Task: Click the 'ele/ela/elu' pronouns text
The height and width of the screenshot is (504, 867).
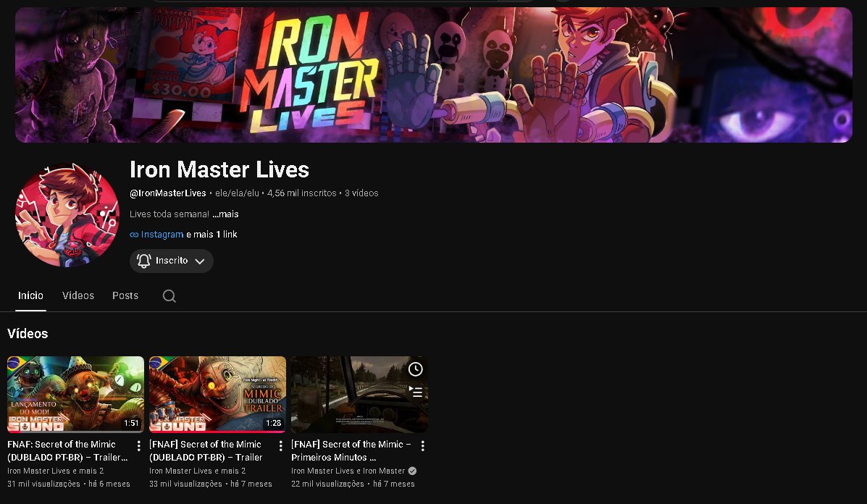Action: [237, 193]
